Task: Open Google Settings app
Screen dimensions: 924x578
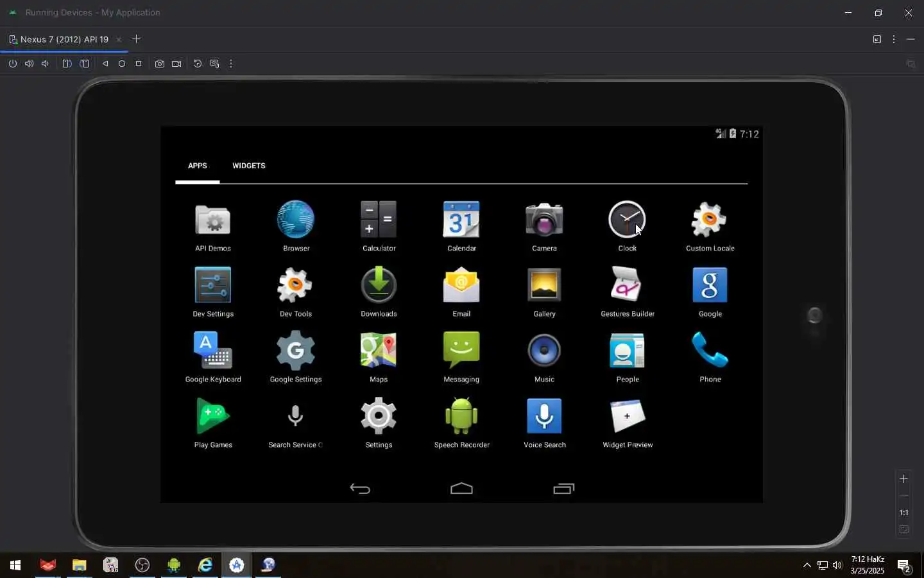Action: coord(296,358)
